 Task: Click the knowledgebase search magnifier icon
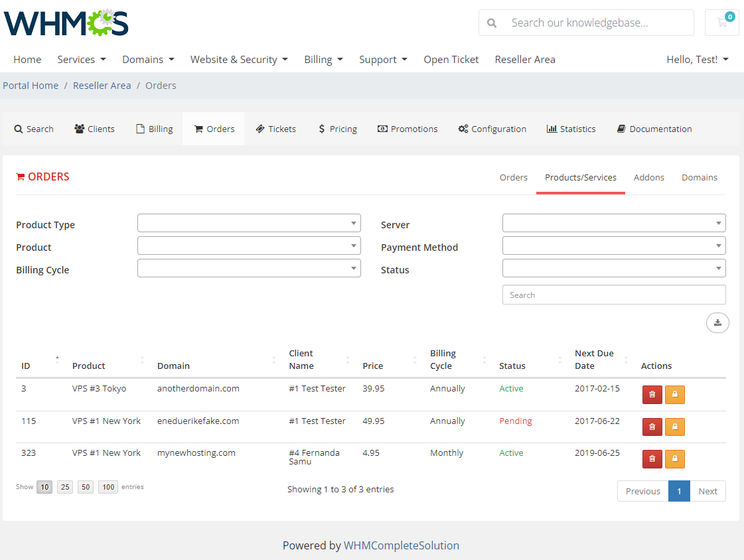pos(492,23)
